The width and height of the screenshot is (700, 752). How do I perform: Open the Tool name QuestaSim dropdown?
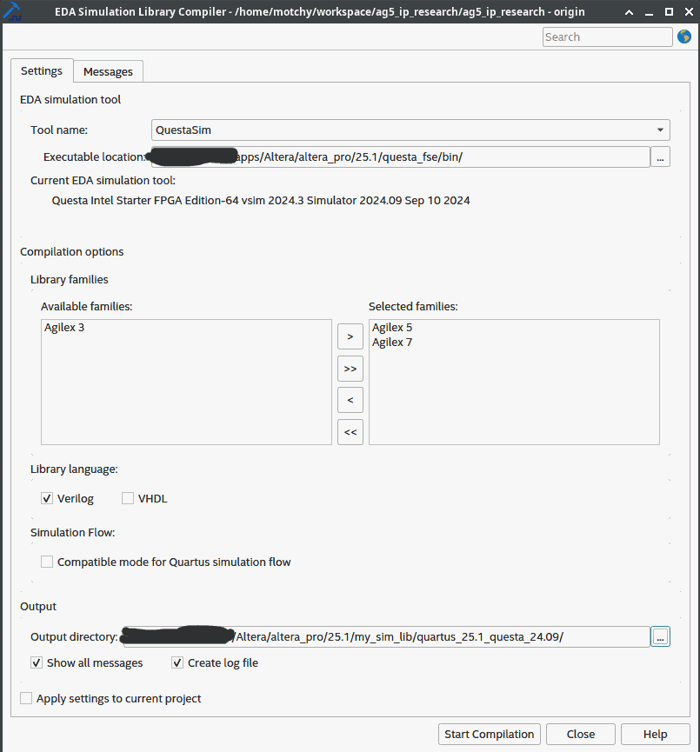point(410,130)
